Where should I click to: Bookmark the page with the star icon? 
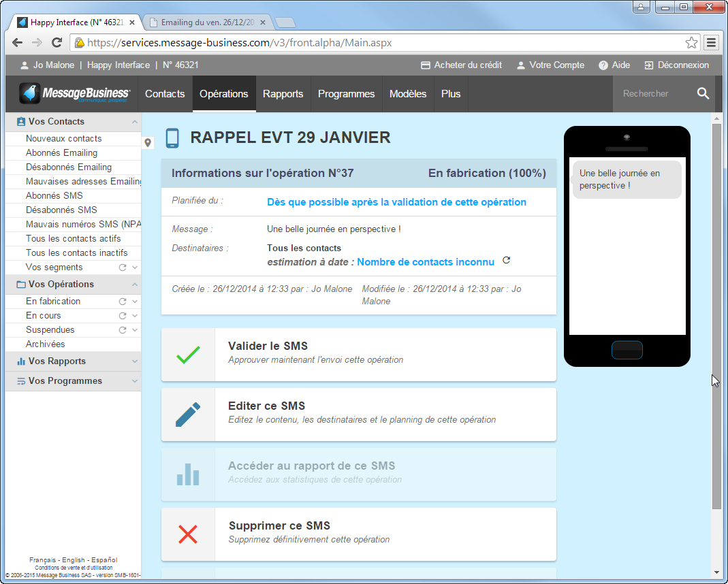(691, 42)
